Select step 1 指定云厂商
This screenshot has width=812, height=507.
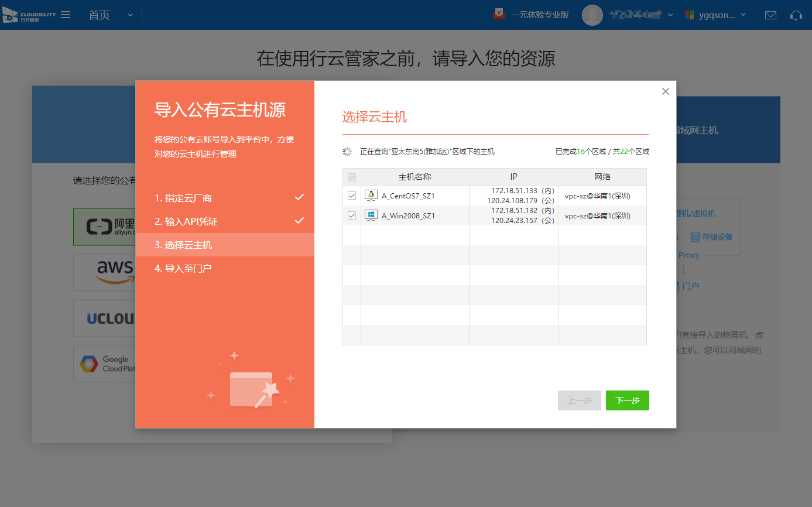point(183,198)
